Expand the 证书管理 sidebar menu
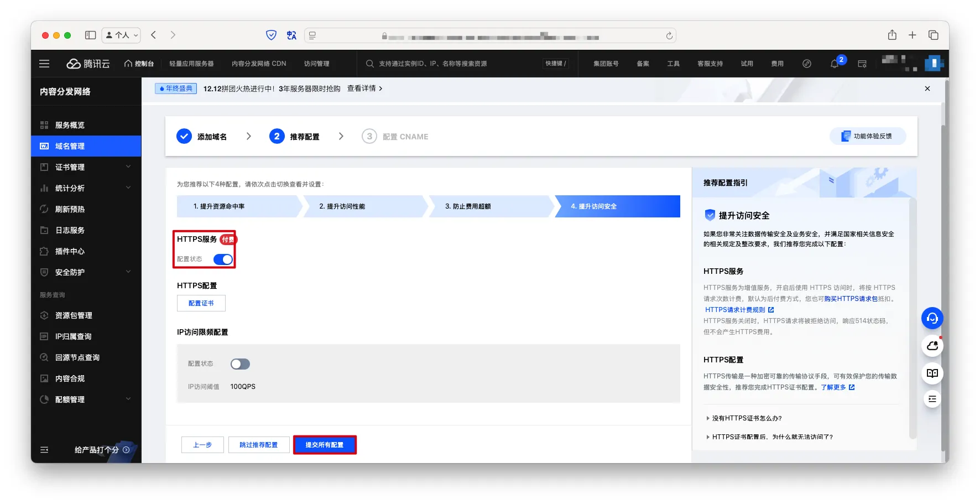 click(x=86, y=167)
